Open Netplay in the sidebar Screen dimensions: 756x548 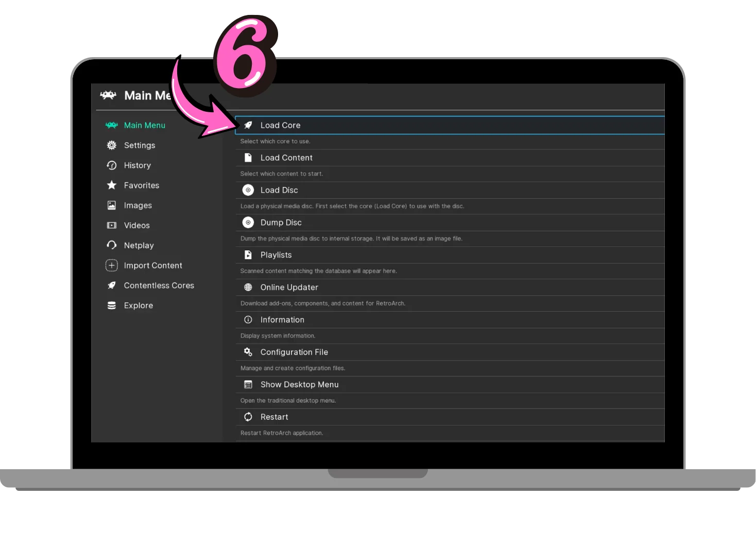[139, 246]
